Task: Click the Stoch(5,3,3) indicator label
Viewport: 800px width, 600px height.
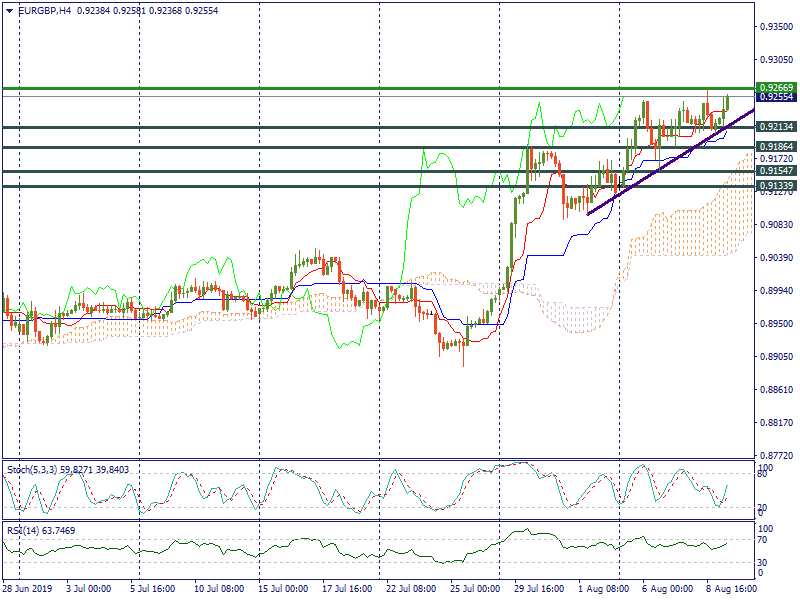Action: 33,468
